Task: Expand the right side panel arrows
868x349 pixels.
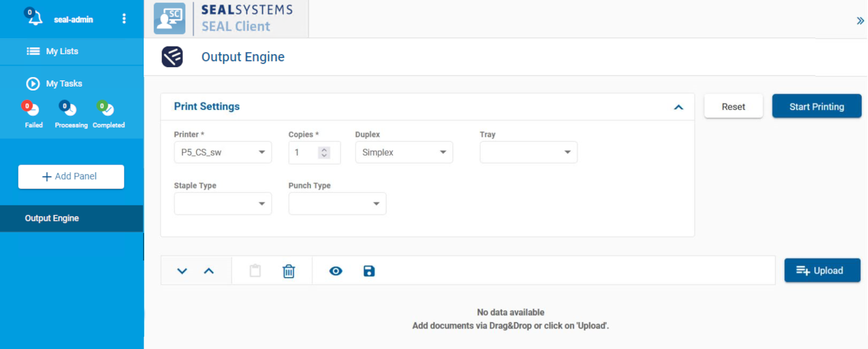Action: click(x=860, y=21)
